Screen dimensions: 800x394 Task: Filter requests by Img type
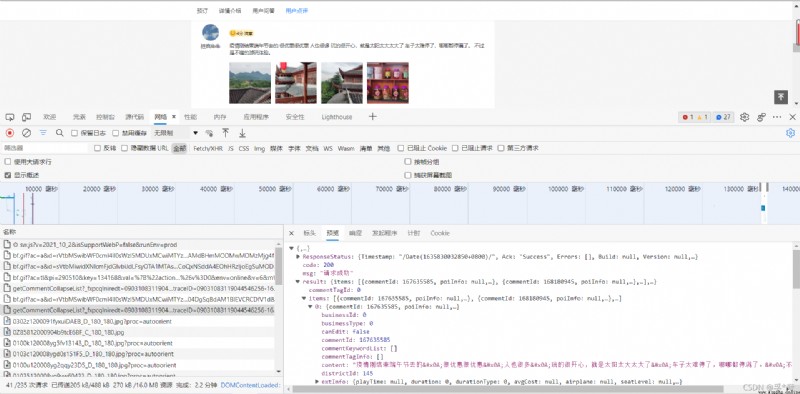click(260, 148)
